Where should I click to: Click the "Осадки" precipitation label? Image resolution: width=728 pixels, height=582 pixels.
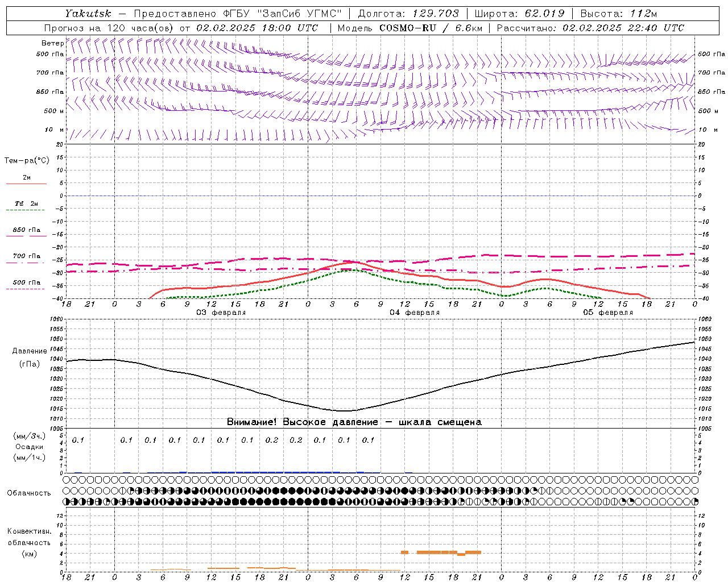coord(30,447)
